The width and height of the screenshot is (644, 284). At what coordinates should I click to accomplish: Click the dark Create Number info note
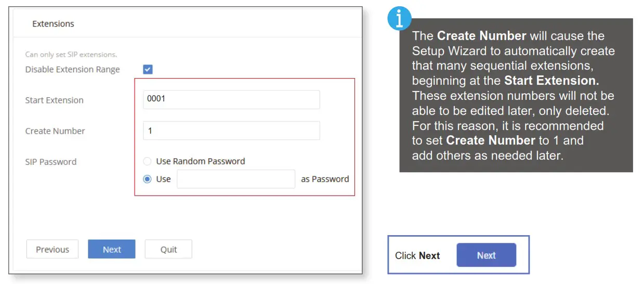tap(516, 96)
